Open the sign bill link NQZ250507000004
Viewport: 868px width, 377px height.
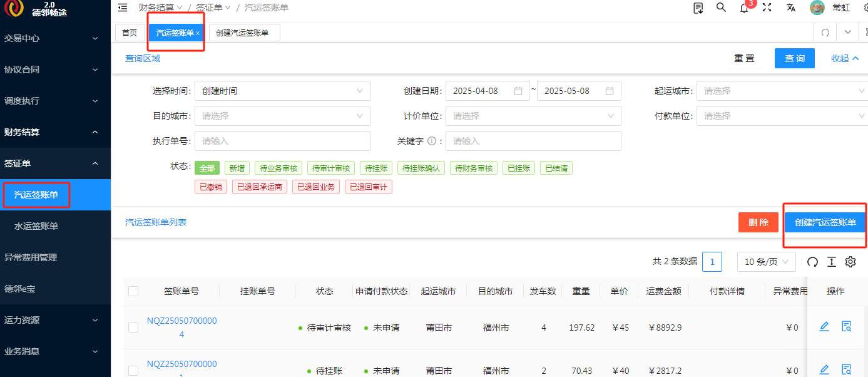point(181,328)
